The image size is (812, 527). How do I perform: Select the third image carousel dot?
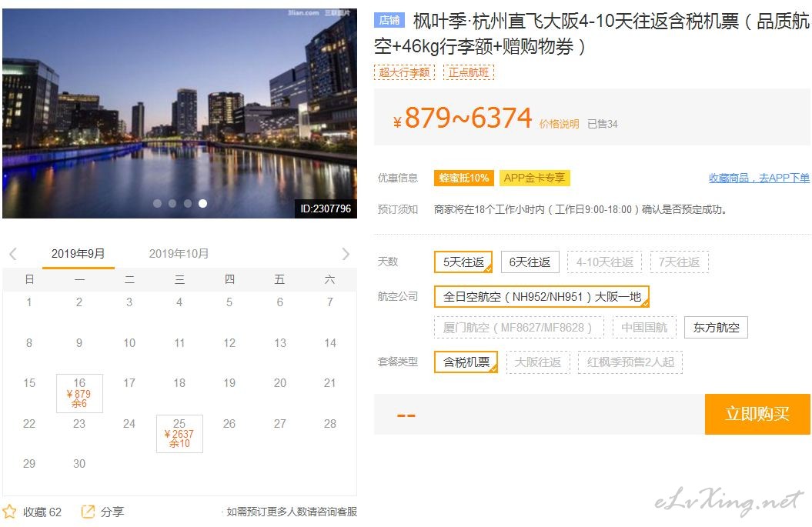[x=188, y=203]
